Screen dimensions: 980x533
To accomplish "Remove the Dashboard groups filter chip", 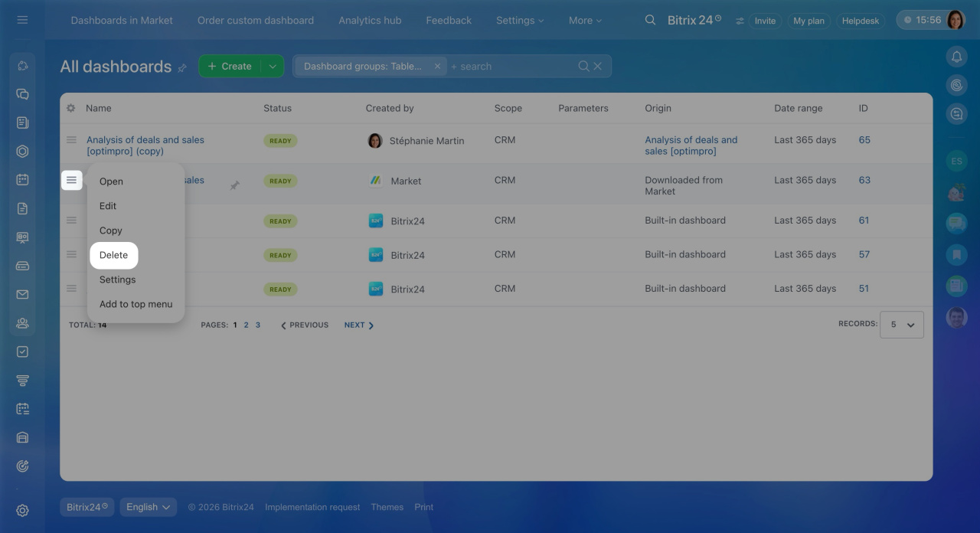I will click(x=437, y=67).
